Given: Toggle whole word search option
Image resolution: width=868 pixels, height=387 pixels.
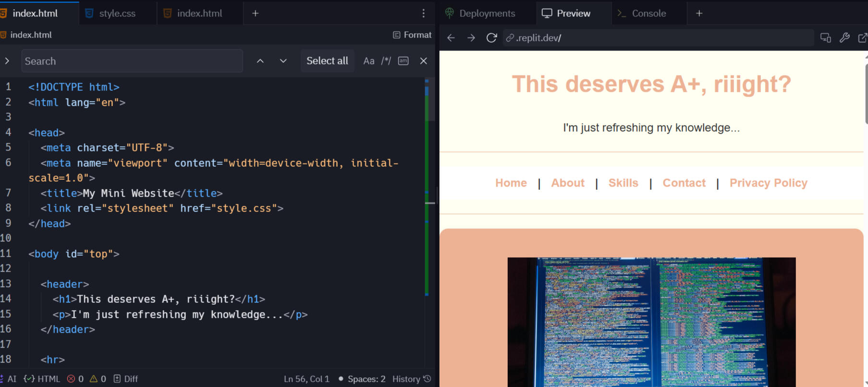Looking at the screenshot, I should coord(403,61).
